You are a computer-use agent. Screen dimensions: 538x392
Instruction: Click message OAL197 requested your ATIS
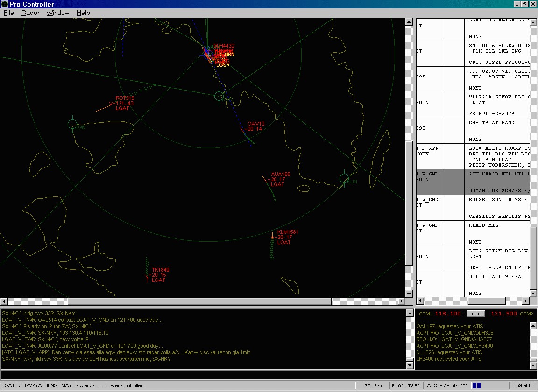pyautogui.click(x=449, y=326)
